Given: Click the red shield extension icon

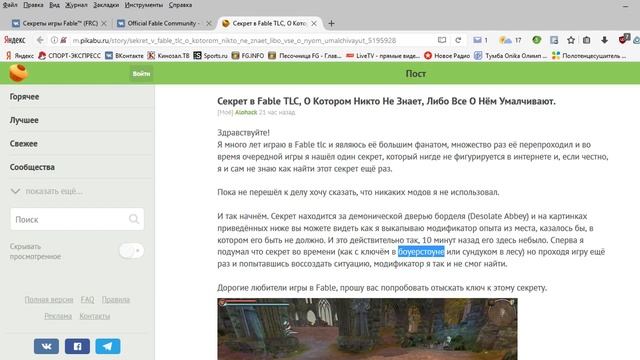Looking at the screenshot, I should (623, 39).
